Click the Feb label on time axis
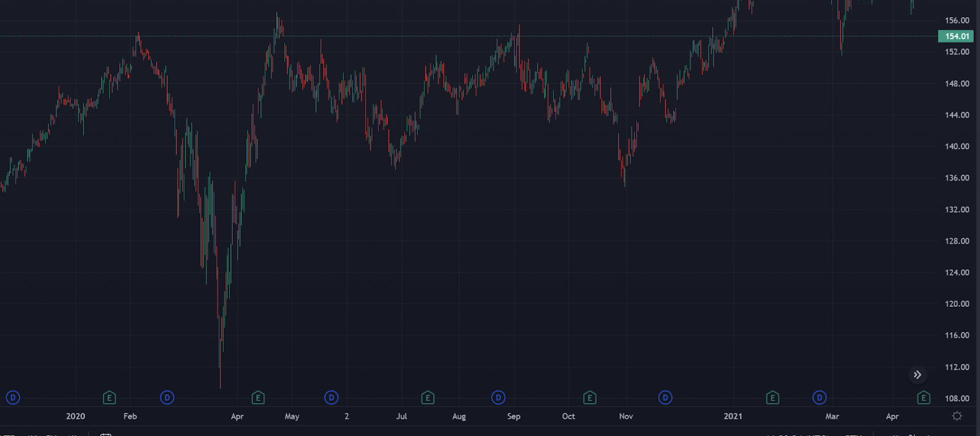The image size is (980, 436). (130, 416)
